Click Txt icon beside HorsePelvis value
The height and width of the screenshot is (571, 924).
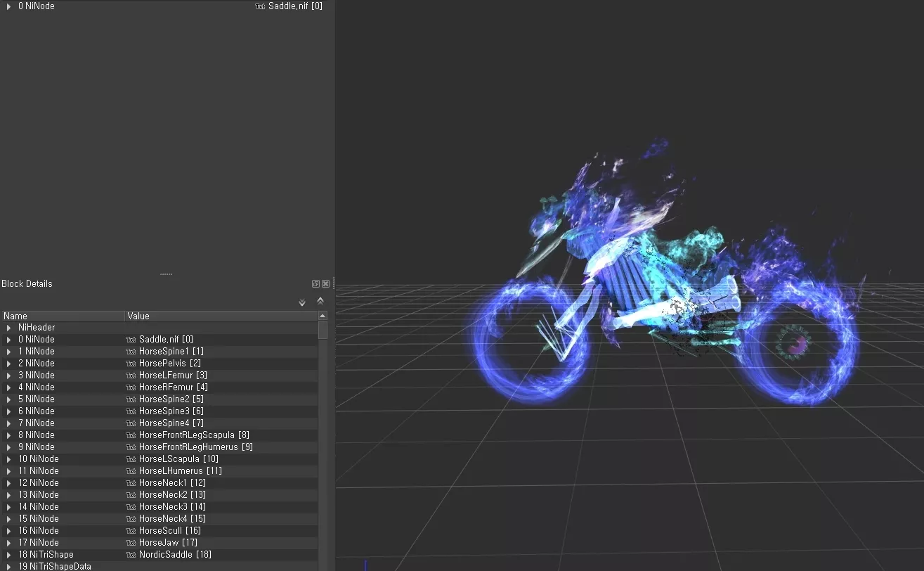pyautogui.click(x=131, y=364)
